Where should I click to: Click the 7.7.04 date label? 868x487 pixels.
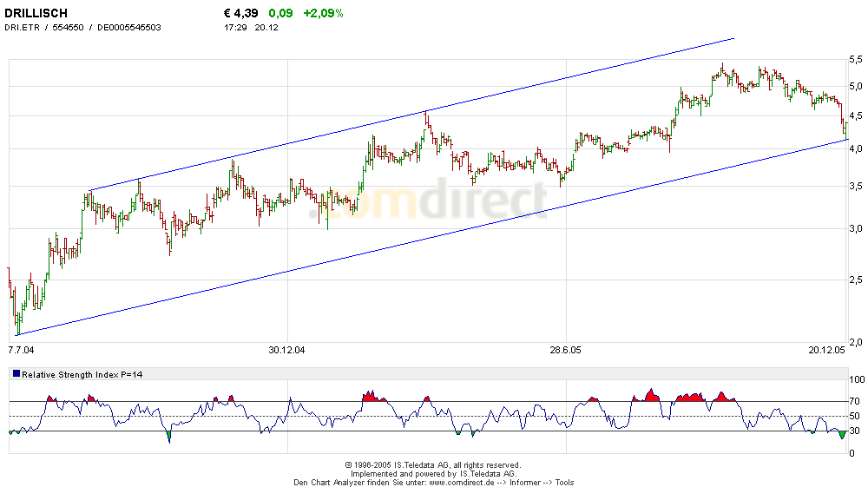[21, 350]
